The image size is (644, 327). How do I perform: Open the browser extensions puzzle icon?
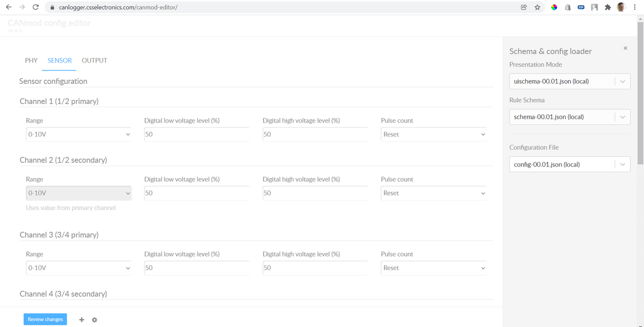click(x=608, y=7)
